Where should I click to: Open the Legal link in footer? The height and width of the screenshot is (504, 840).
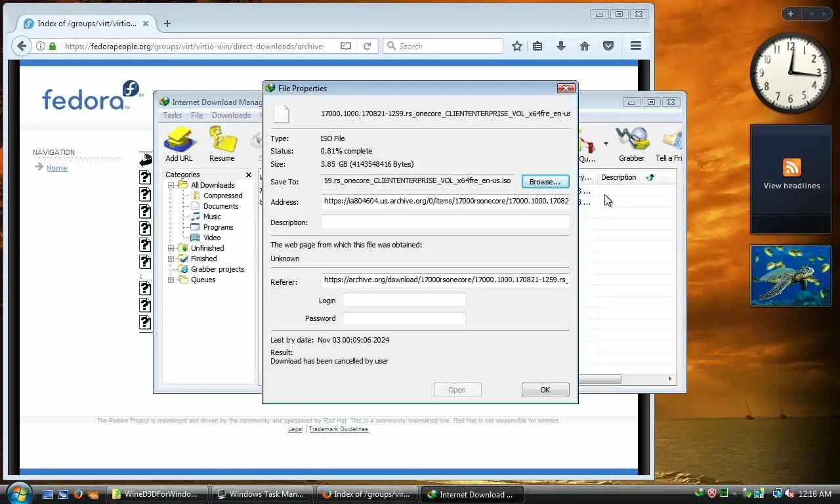click(295, 429)
